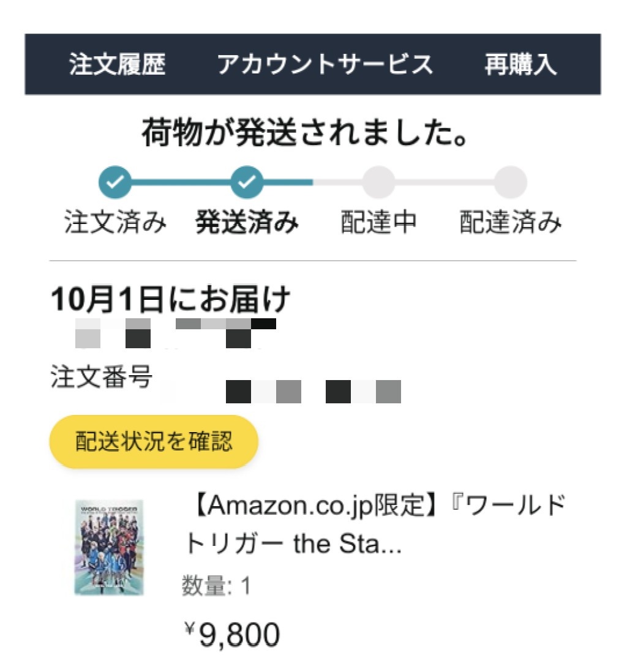Open the 注文履歴 tab

(x=117, y=65)
